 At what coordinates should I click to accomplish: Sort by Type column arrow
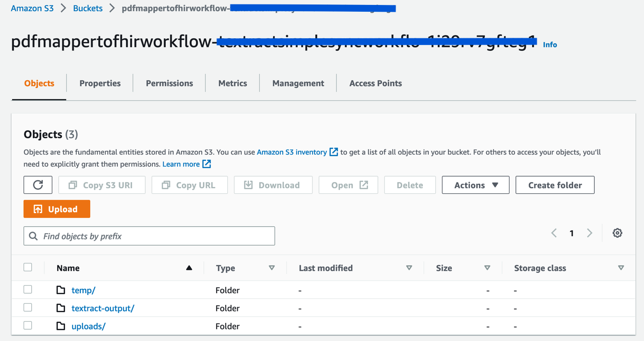pyautogui.click(x=271, y=268)
